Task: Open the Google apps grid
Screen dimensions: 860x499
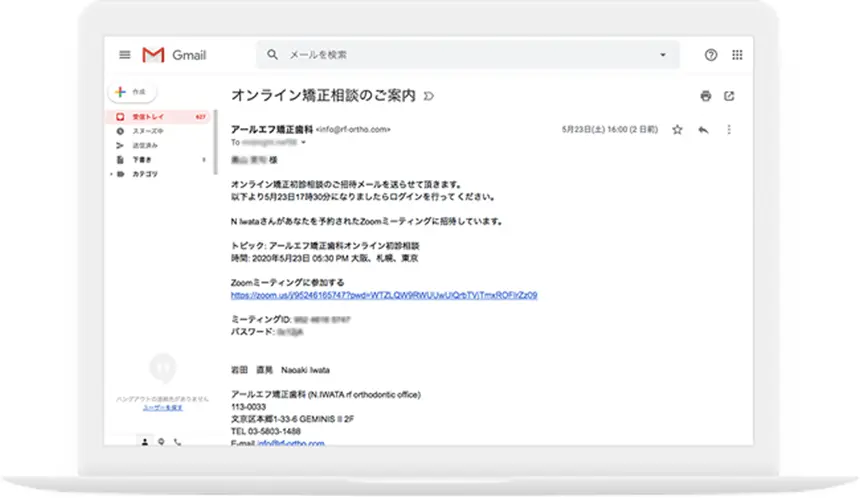Action: coord(737,55)
